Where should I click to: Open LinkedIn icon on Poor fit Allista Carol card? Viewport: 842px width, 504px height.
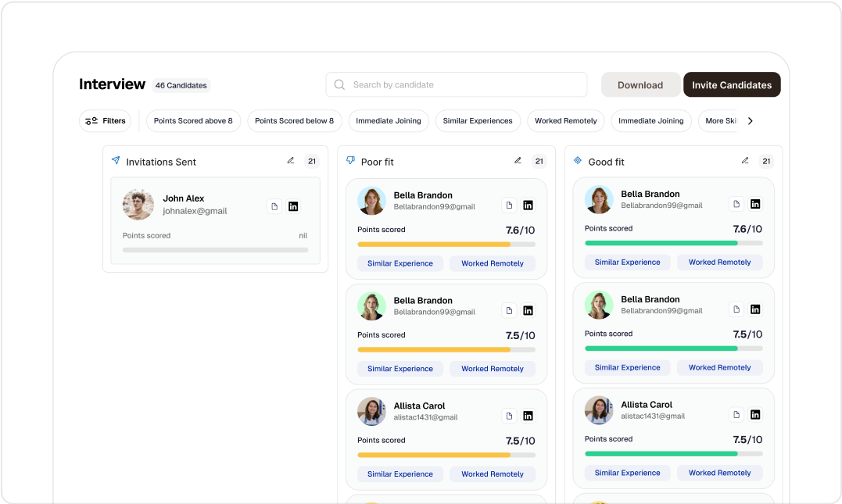click(528, 416)
